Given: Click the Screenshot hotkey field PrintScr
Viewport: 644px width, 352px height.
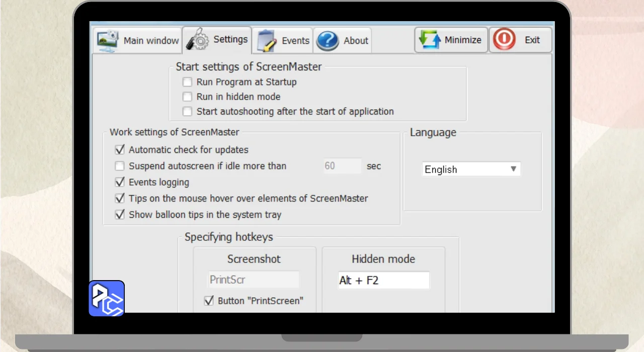Looking at the screenshot, I should coord(254,280).
